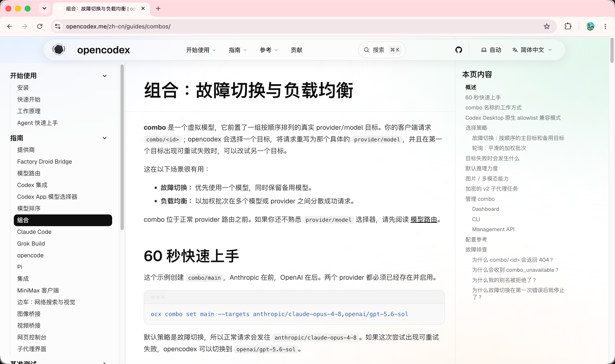Jump to 管理 combo section
Screen dimensions: 615x364
click(480, 199)
